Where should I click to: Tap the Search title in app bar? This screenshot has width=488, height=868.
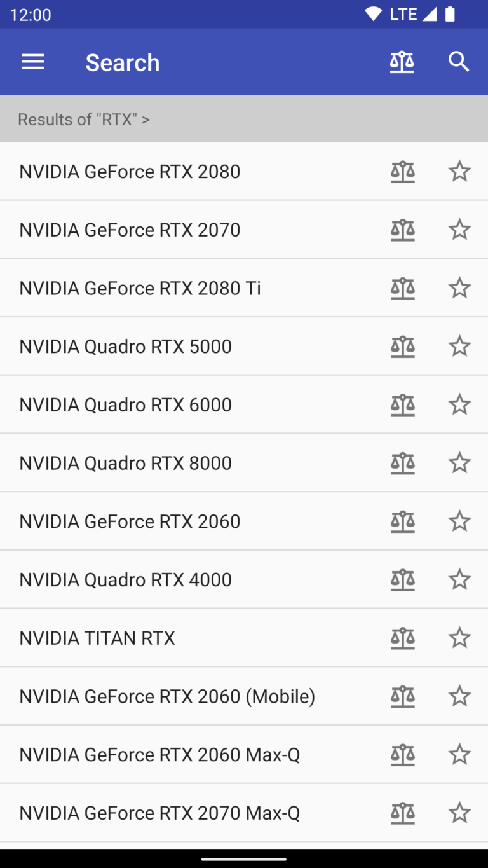[123, 62]
